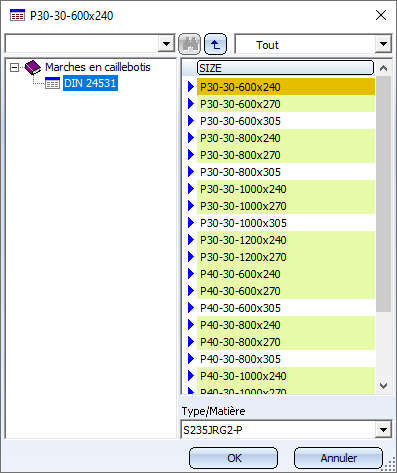Click inside the search text field
The width and height of the screenshot is (397, 473).
coord(82,44)
